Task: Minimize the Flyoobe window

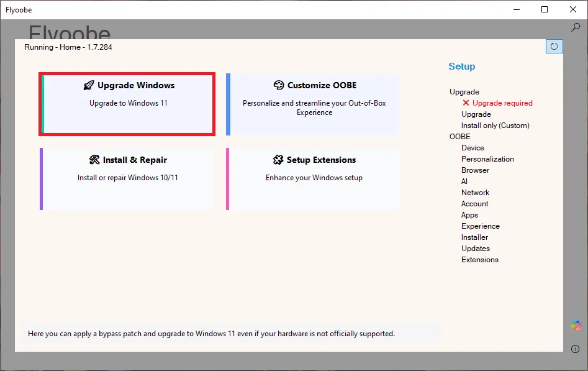Action: tap(517, 9)
